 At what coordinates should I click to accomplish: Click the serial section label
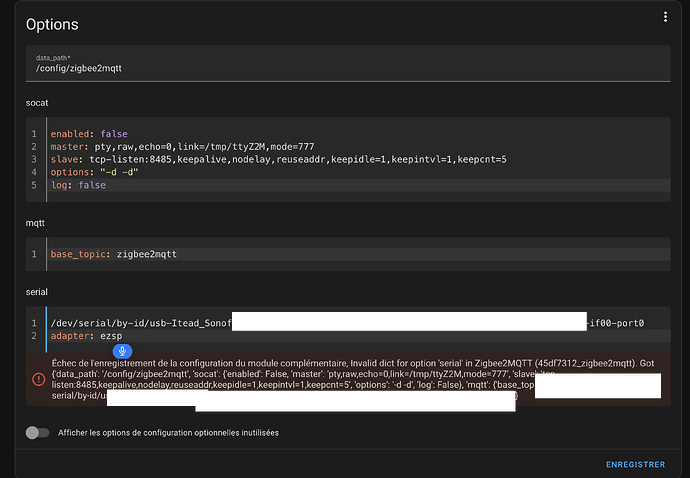click(38, 292)
